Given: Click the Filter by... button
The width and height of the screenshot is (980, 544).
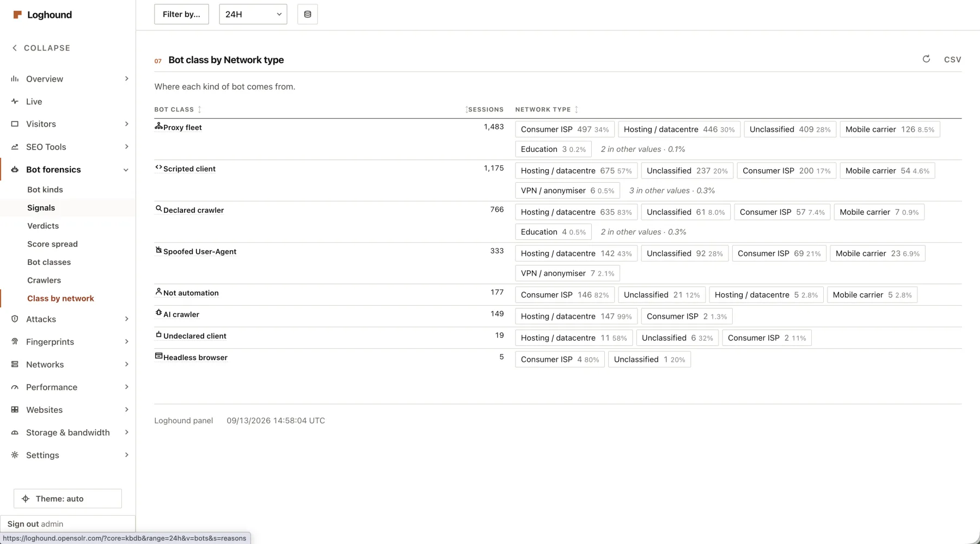Looking at the screenshot, I should [181, 14].
